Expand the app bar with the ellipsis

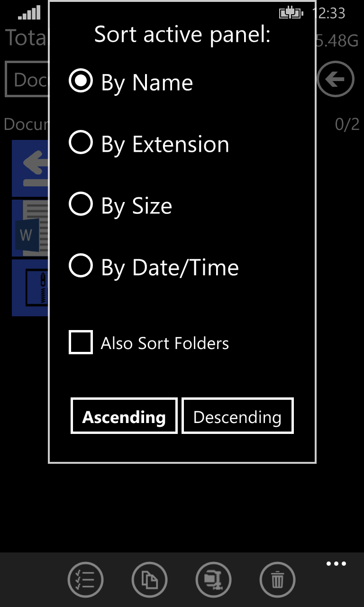point(336,563)
